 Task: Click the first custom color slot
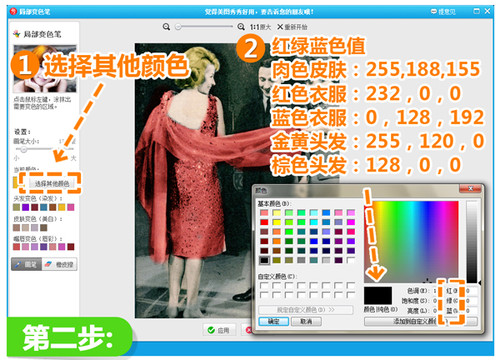[264, 286]
